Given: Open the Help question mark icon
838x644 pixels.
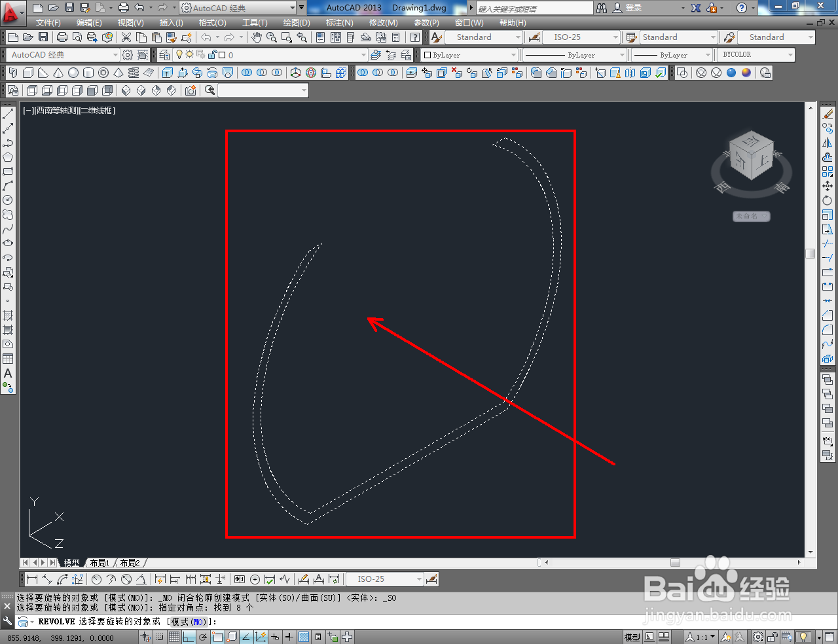Looking at the screenshot, I should point(742,8).
